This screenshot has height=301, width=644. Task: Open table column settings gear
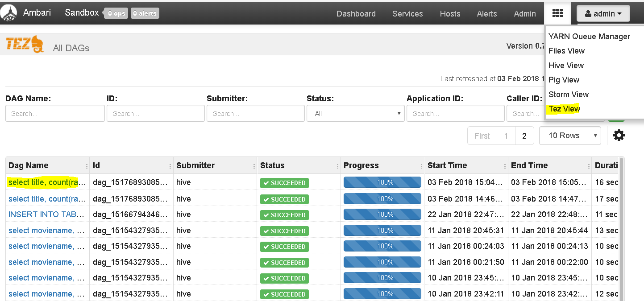[619, 135]
